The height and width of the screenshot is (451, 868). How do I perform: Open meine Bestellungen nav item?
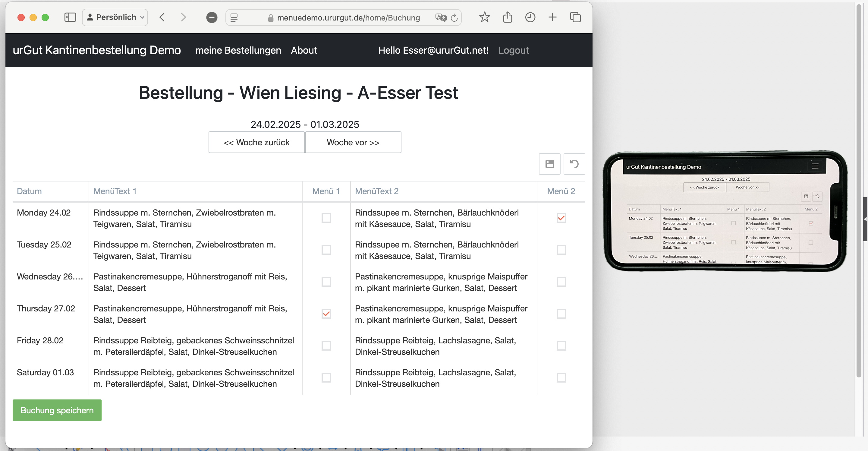(x=238, y=50)
